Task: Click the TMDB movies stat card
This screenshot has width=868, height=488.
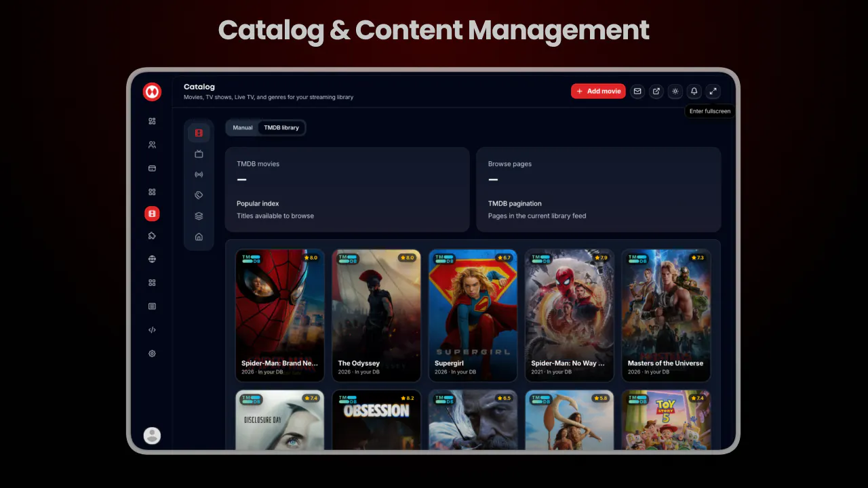Action: 347,190
